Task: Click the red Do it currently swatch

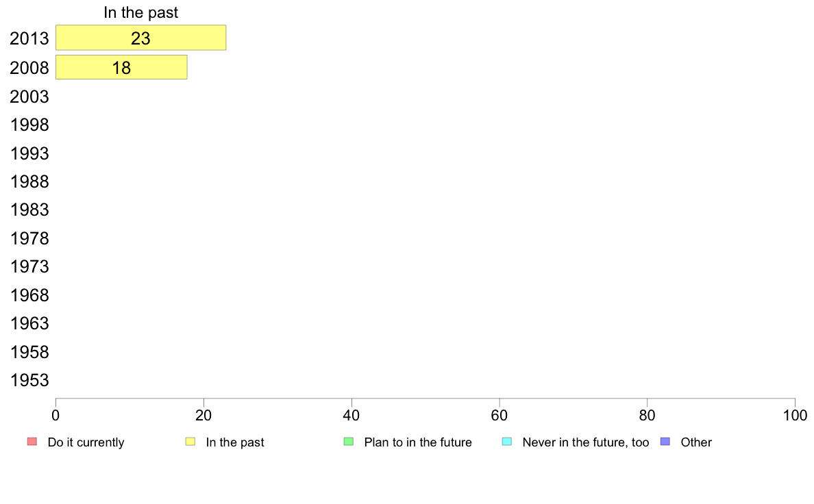Action: (x=32, y=442)
